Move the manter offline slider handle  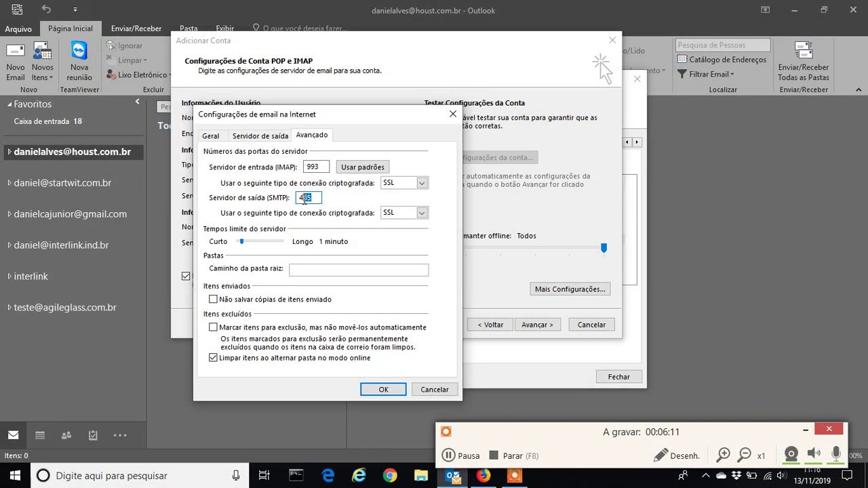point(604,248)
